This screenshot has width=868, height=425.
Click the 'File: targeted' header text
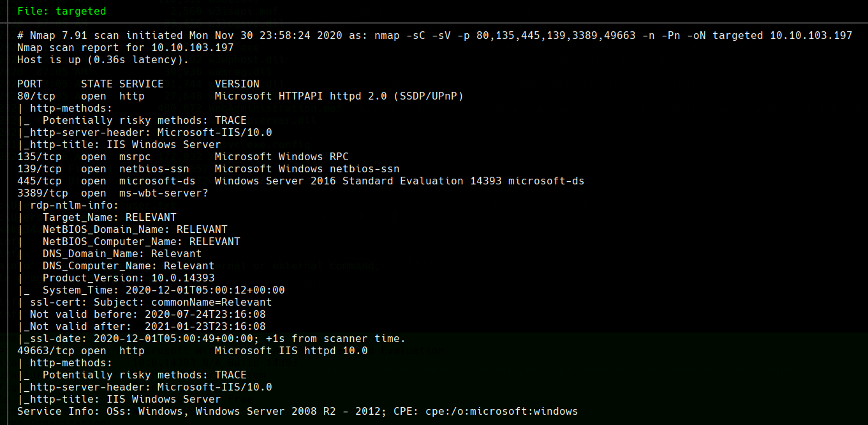[x=62, y=11]
